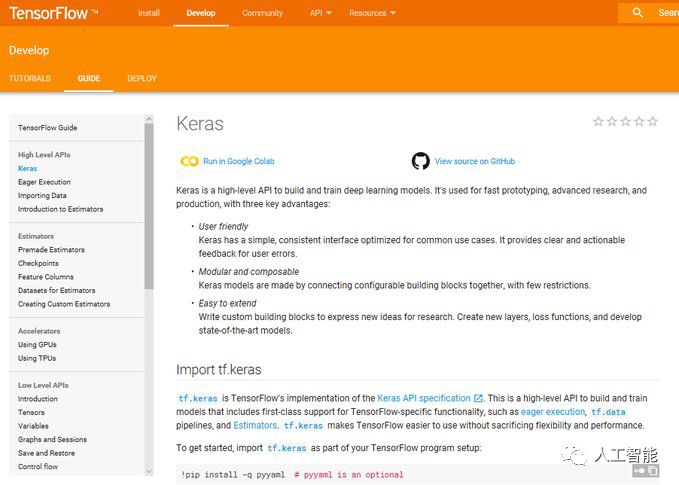Click external link icon after Keras API specification

click(x=478, y=398)
